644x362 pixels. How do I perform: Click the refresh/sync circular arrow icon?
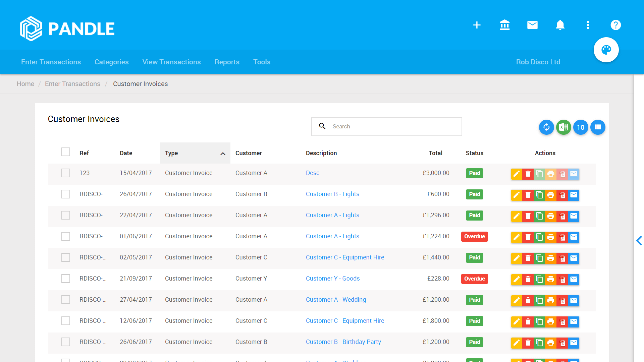(546, 127)
